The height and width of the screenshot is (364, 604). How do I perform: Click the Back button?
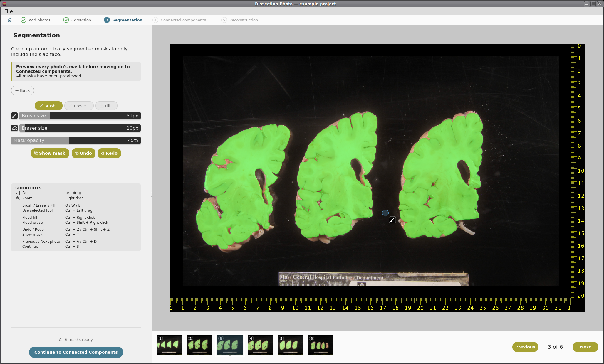coord(23,90)
